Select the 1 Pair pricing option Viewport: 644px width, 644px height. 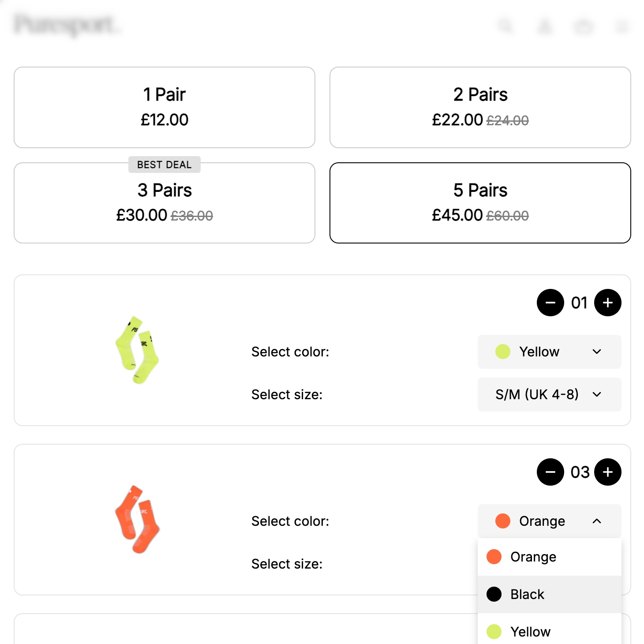[x=164, y=107]
